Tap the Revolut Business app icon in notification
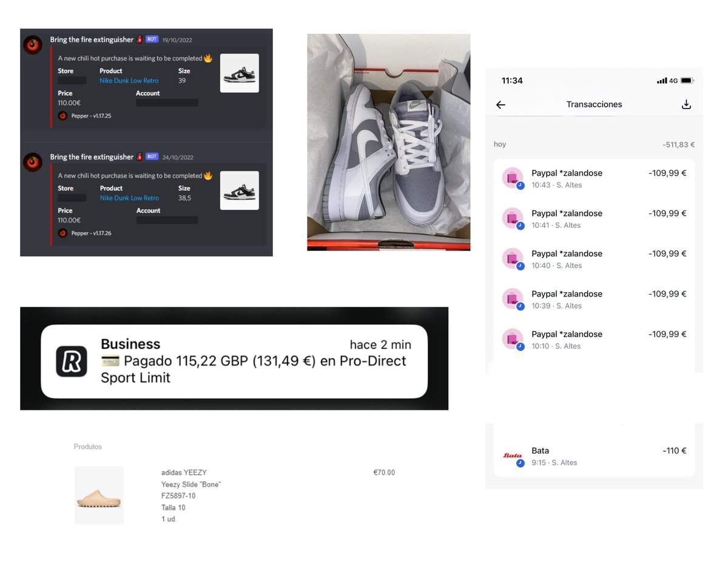This screenshot has height=582, width=728. (71, 361)
